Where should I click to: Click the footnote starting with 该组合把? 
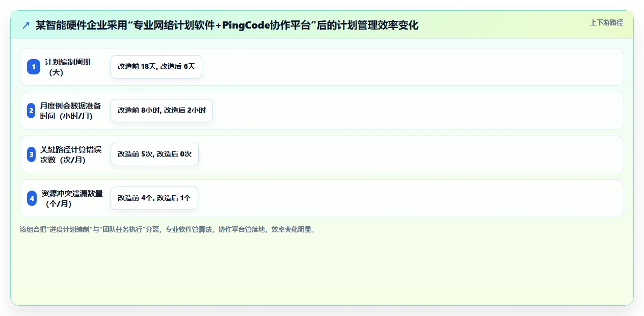point(168,229)
